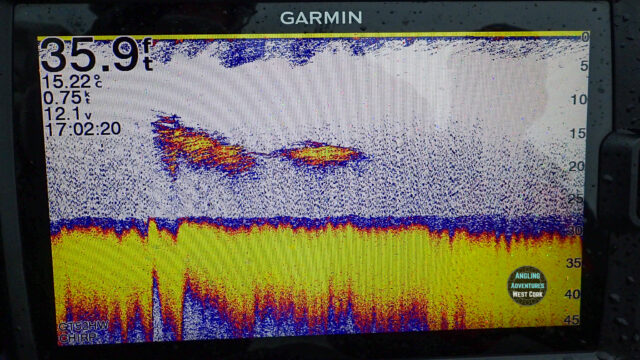
Task: Tap the 5 depth scale mark
Action: 584,66
